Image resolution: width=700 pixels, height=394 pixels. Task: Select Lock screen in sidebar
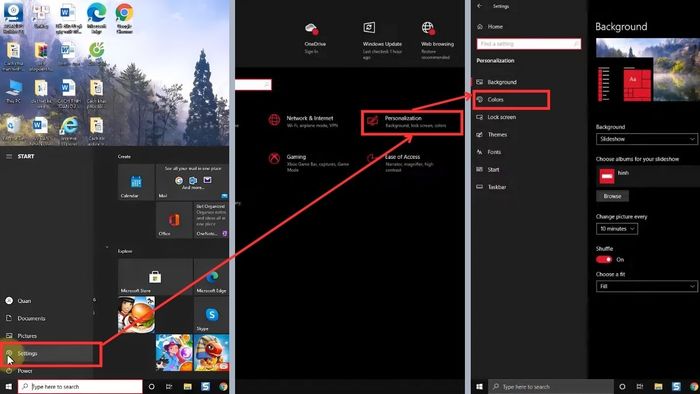click(496, 117)
